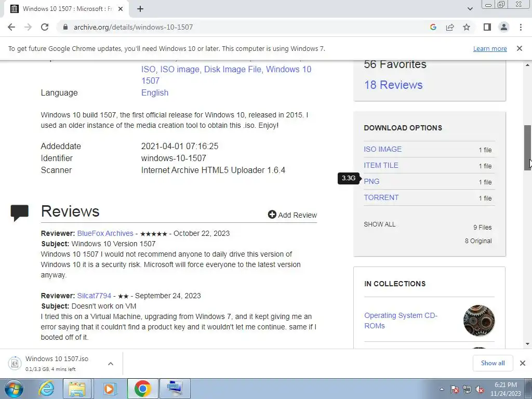Show hidden system tray icons

coord(442,390)
